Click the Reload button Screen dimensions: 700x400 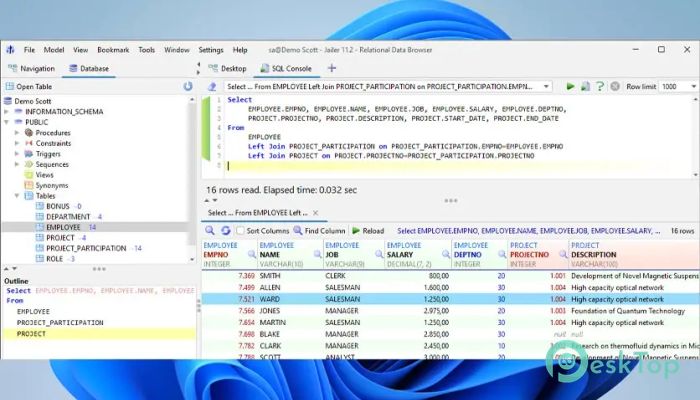coord(368,230)
